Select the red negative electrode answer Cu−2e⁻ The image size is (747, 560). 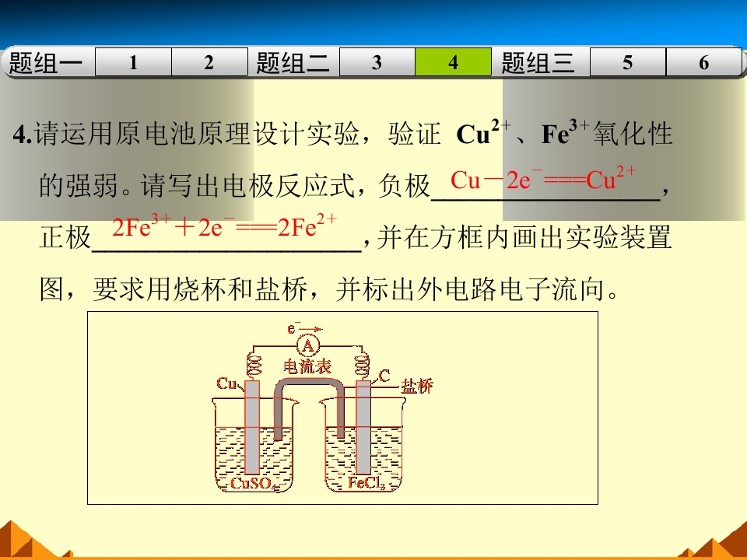pyautogui.click(x=543, y=179)
